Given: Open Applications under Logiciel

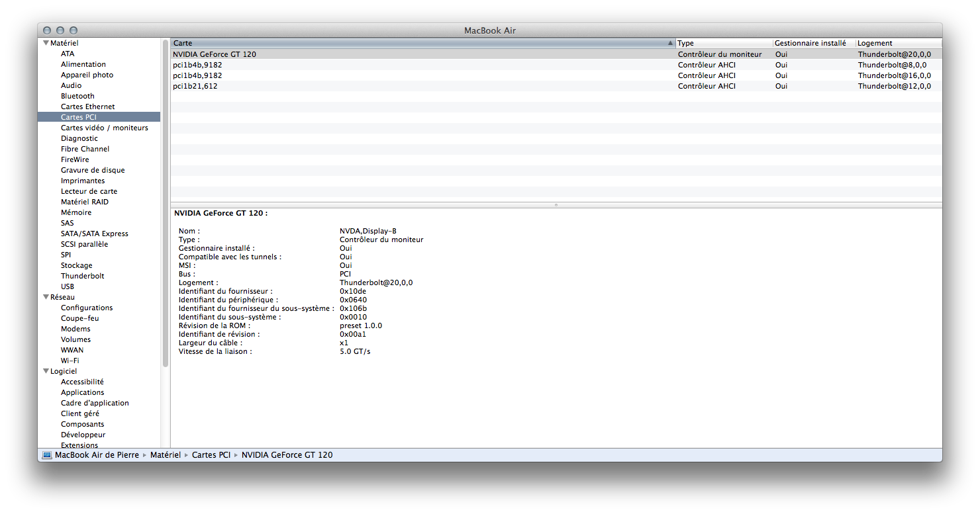Looking at the screenshot, I should (83, 392).
